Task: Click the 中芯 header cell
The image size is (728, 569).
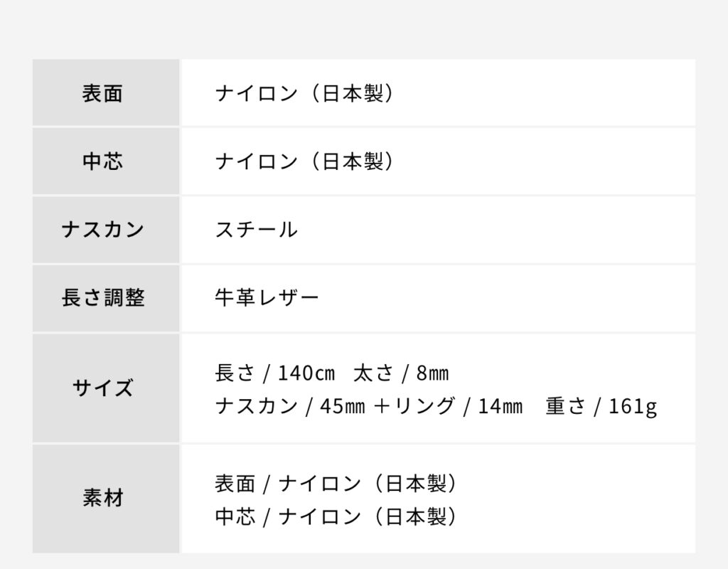Action: click(106, 161)
